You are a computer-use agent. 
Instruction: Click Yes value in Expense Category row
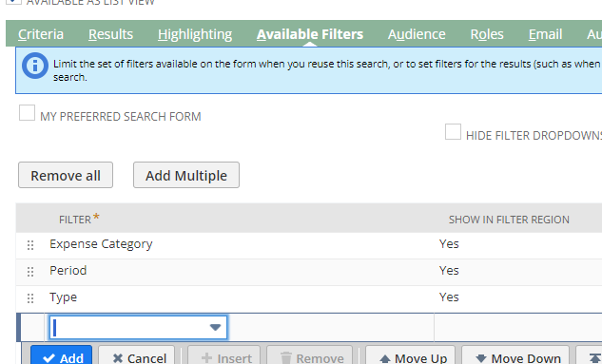[449, 244]
